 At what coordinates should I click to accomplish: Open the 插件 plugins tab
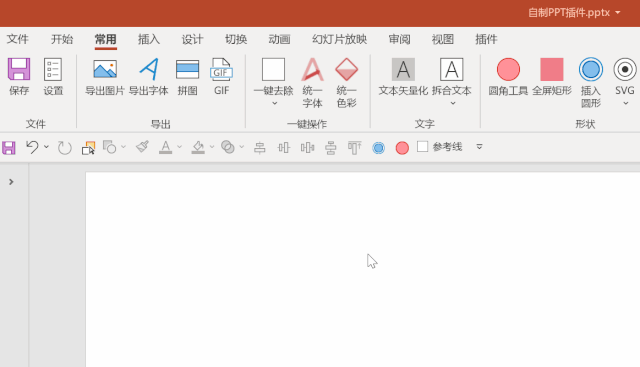(x=486, y=39)
